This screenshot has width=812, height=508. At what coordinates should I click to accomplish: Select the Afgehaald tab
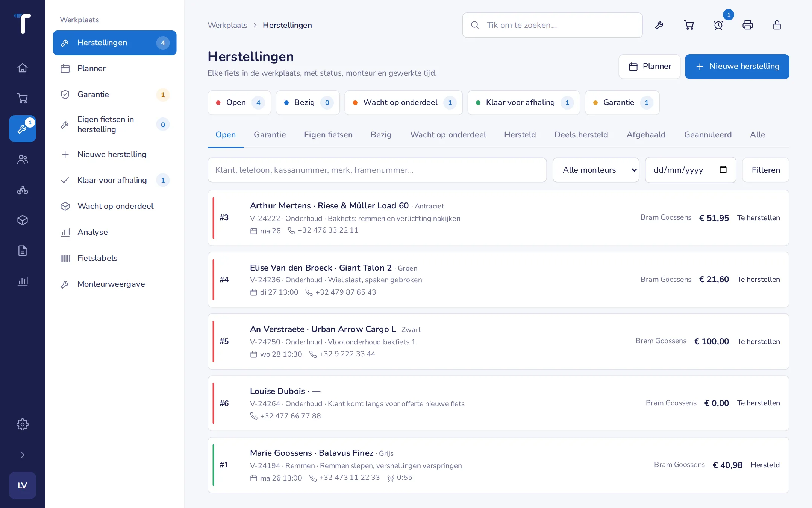tap(646, 135)
